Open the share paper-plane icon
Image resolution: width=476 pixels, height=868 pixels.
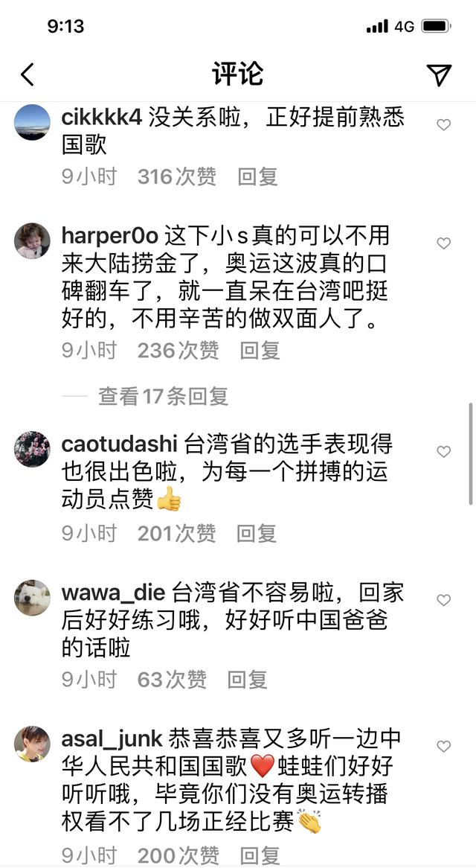(x=439, y=74)
